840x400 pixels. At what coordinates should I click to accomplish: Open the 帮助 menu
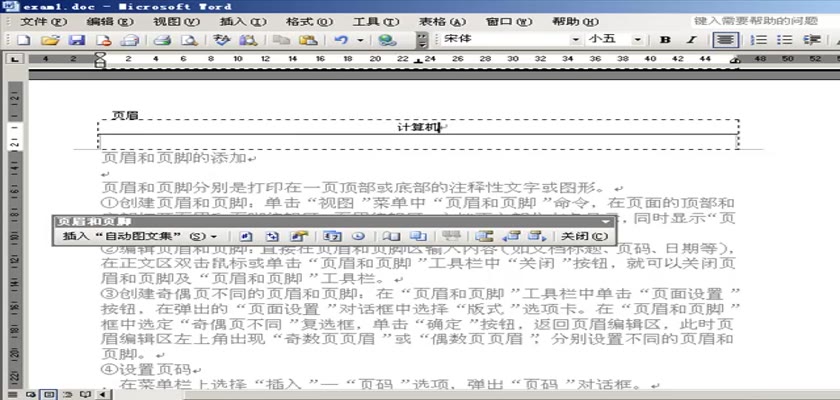click(x=575, y=22)
